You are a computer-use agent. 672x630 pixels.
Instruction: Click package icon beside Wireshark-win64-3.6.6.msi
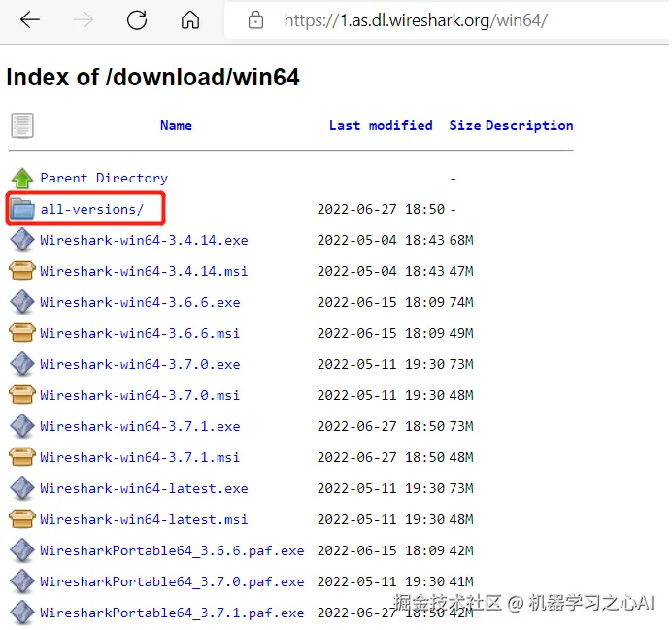point(22,333)
